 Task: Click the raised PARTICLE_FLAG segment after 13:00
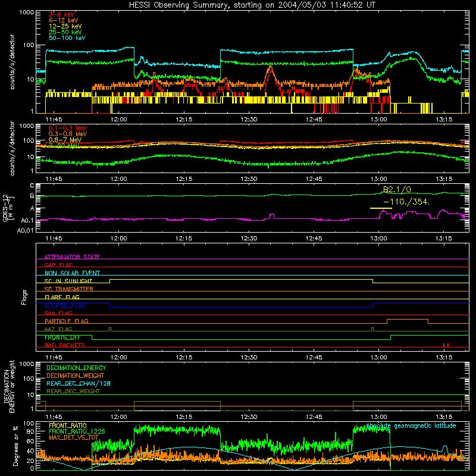tap(408, 320)
